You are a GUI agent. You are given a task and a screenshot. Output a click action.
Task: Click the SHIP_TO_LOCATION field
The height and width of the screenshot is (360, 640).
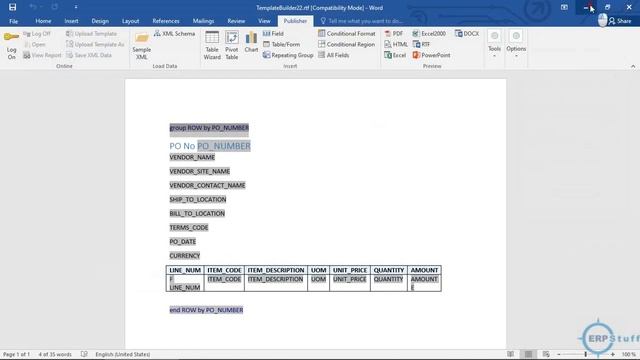click(x=198, y=199)
